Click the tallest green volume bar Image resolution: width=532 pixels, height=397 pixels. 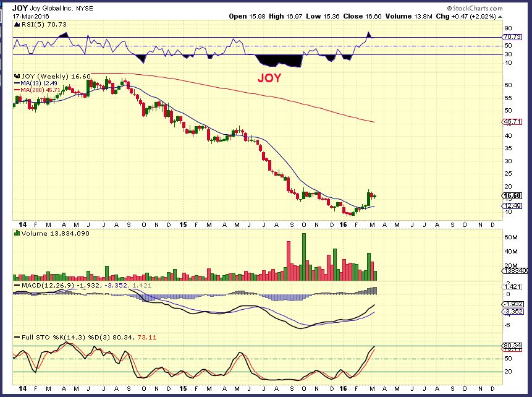point(304,257)
